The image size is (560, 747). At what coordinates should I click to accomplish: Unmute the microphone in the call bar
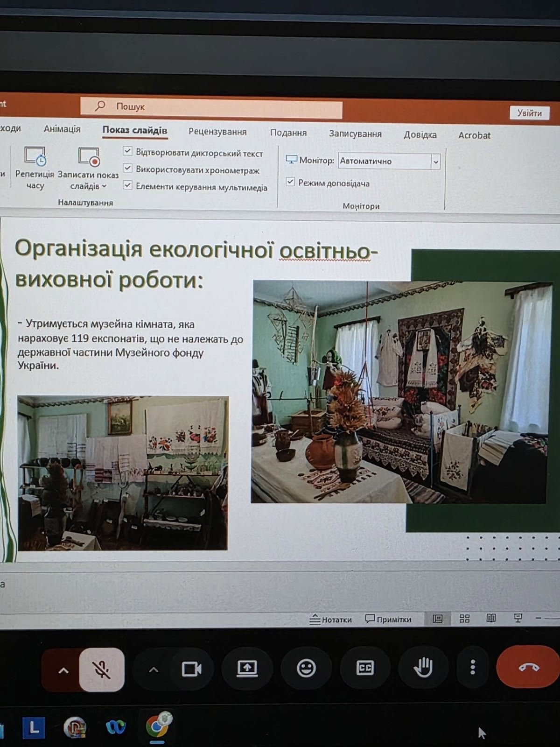pos(102,669)
